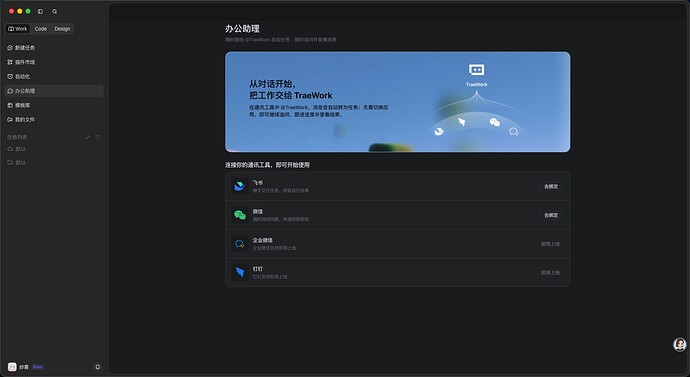This screenshot has height=377, width=690.
Task: Switch to the Design tab
Action: (x=62, y=29)
